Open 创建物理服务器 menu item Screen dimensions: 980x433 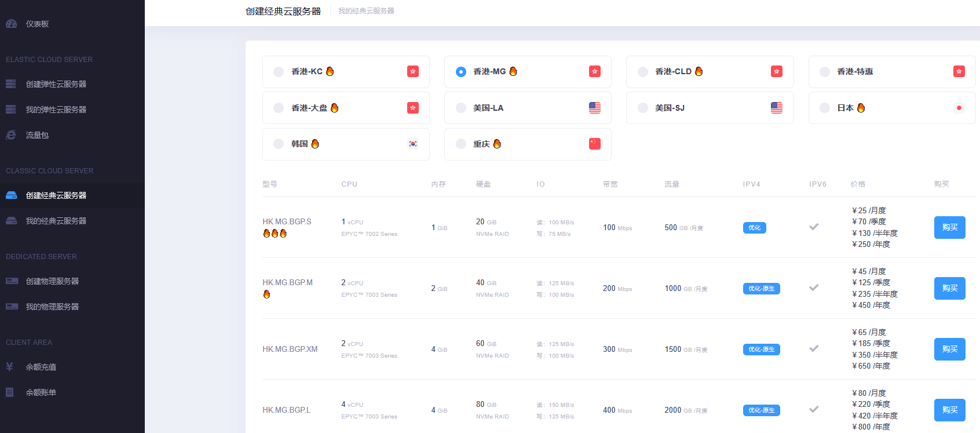pyautogui.click(x=72, y=281)
